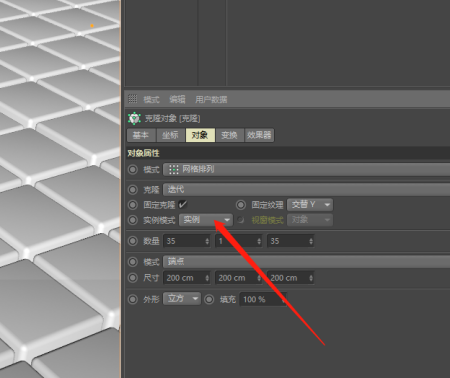Open the 网格排列 mode dropdown
The image size is (450, 378).
(306, 169)
